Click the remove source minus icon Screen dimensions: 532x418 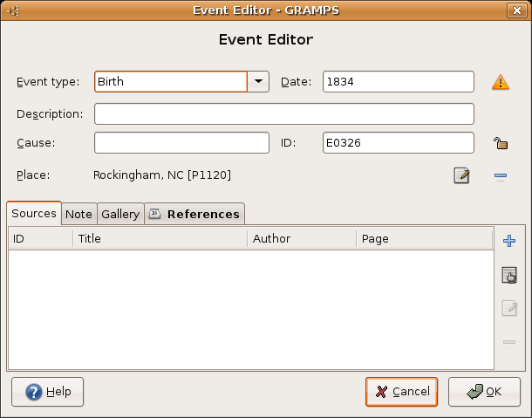click(510, 343)
